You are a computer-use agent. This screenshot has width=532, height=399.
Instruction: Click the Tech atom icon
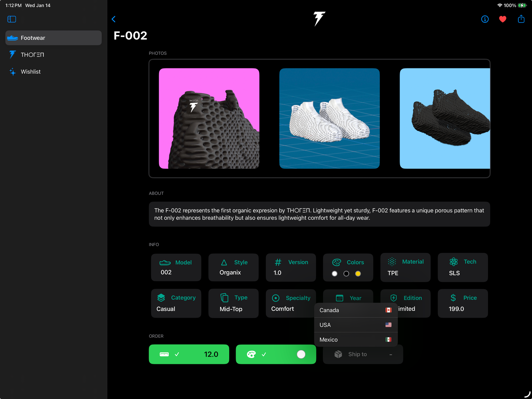click(453, 262)
